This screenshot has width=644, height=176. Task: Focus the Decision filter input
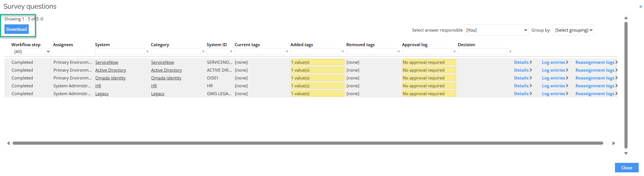[483, 51]
